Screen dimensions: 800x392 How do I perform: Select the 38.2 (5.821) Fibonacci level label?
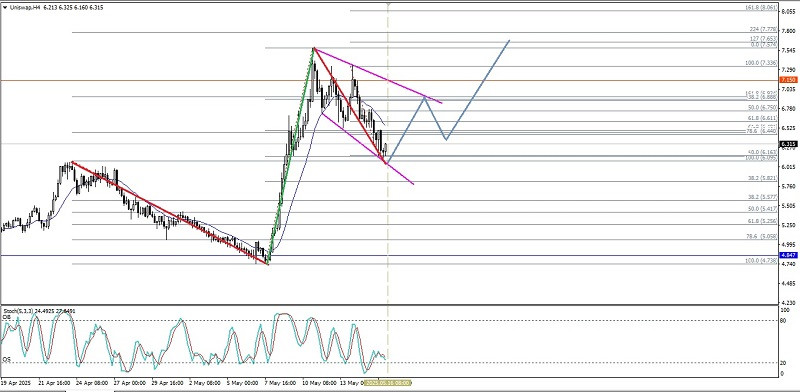(x=762, y=179)
